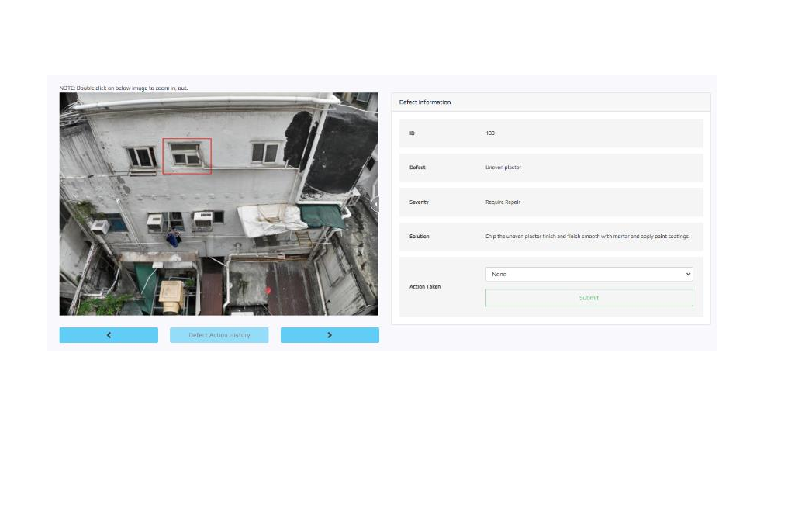The image size is (812, 526).
Task: Click the 'Action Taken' label
Action: 425,287
